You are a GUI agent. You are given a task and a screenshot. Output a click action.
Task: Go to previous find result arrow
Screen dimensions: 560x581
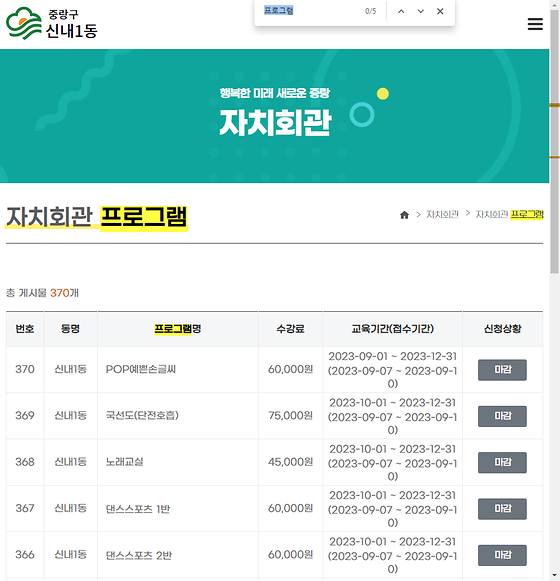click(x=401, y=11)
